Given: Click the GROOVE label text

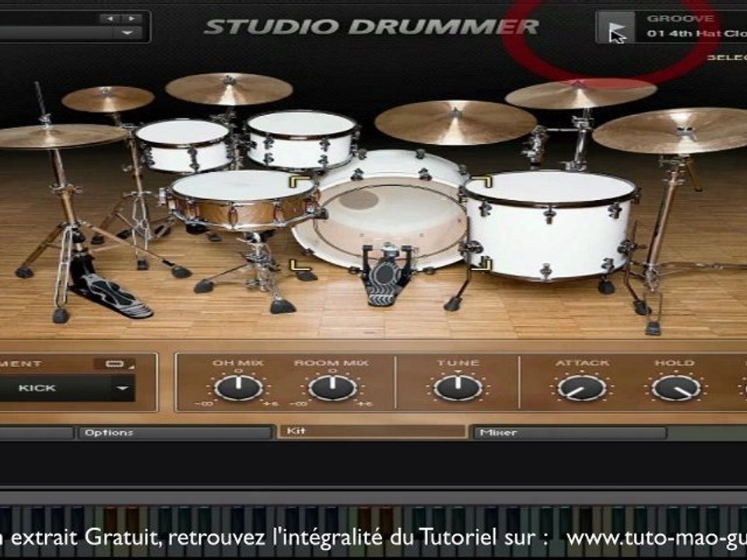Looking at the screenshot, I should point(680,19).
